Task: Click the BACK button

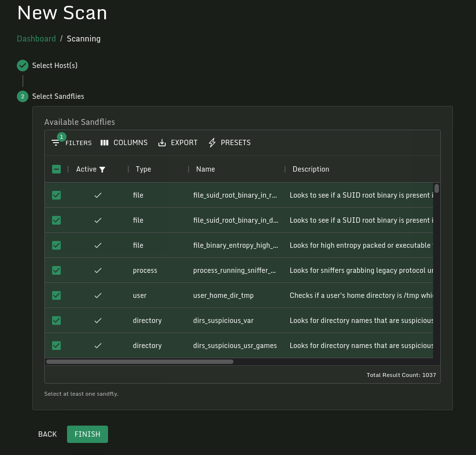Action: [x=47, y=434]
